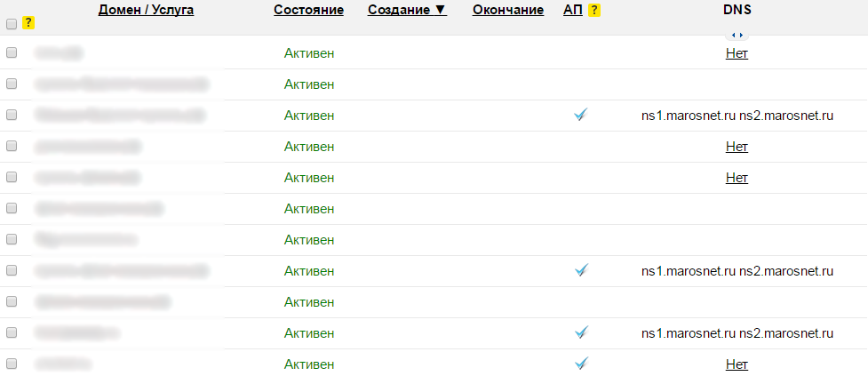Sort the table by Домен / Услуга header
868x376 pixels.
[x=146, y=10]
